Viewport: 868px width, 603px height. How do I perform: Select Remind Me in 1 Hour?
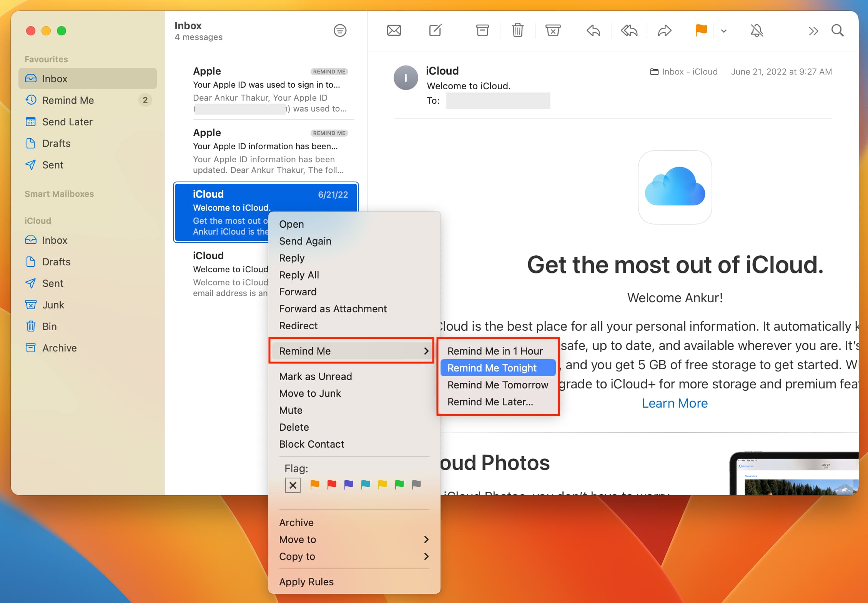(x=498, y=351)
